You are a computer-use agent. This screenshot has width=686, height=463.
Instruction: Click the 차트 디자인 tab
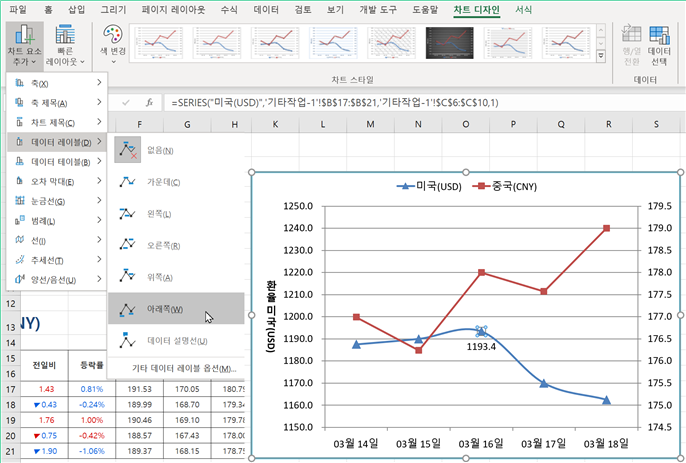(476, 9)
